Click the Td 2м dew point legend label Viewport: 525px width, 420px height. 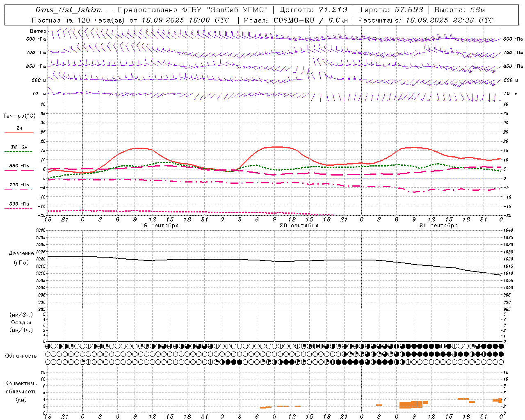19,147
